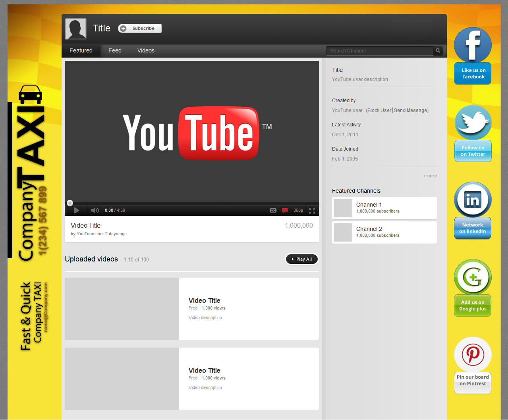
Task: Open the 360p video quality selector
Action: pyautogui.click(x=298, y=210)
